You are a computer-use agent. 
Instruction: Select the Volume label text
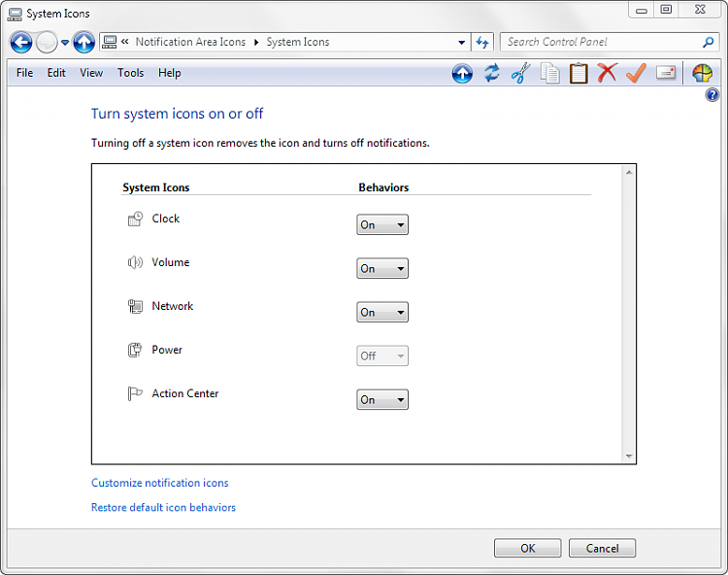[x=171, y=262]
